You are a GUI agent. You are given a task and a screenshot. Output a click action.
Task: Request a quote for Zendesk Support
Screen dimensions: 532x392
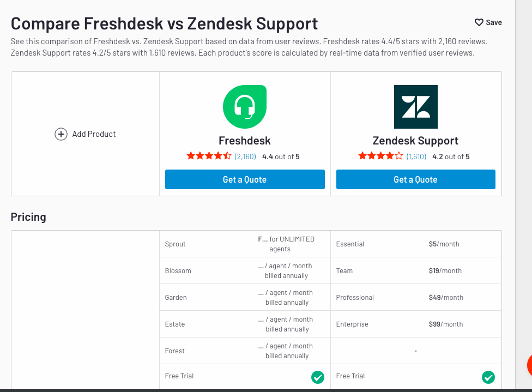(x=415, y=179)
